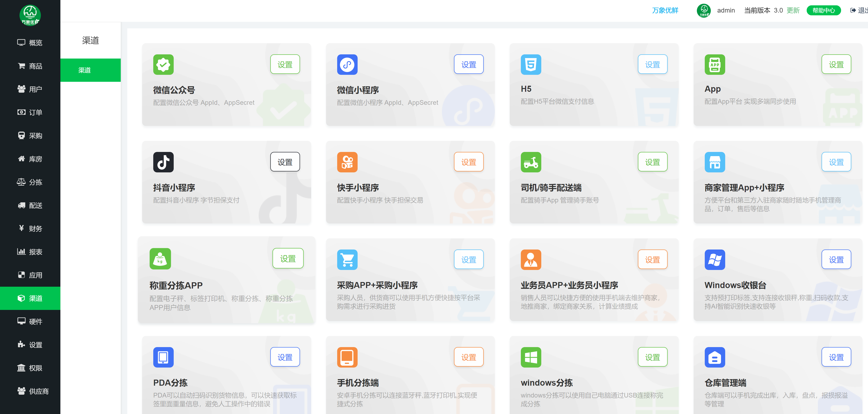Click the 更新 version link
The width and height of the screenshot is (868, 414).
(793, 10)
